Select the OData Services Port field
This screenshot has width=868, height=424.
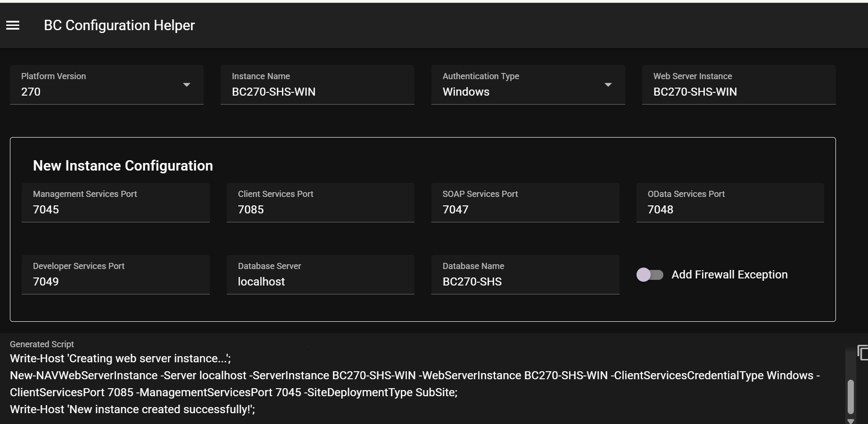(730, 203)
